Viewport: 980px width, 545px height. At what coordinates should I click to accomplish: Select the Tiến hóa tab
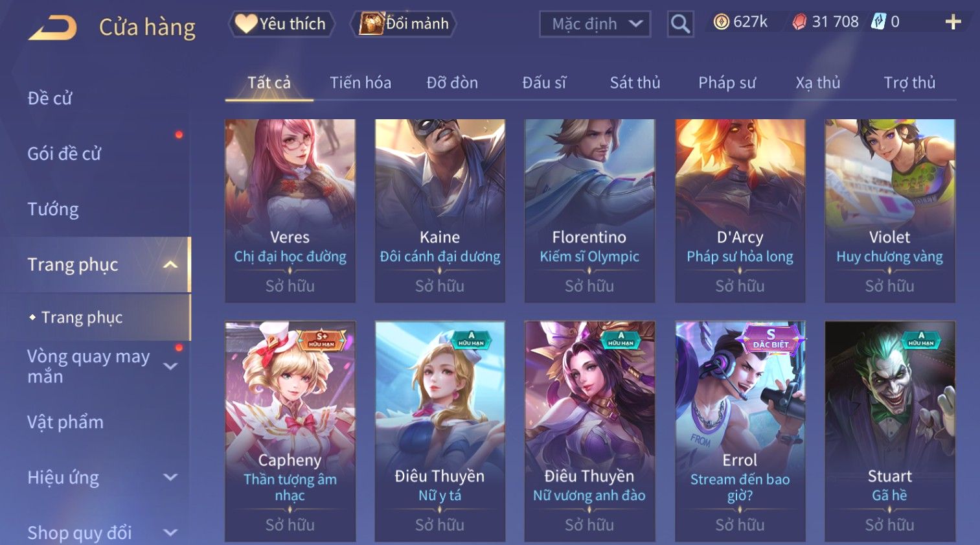[360, 83]
